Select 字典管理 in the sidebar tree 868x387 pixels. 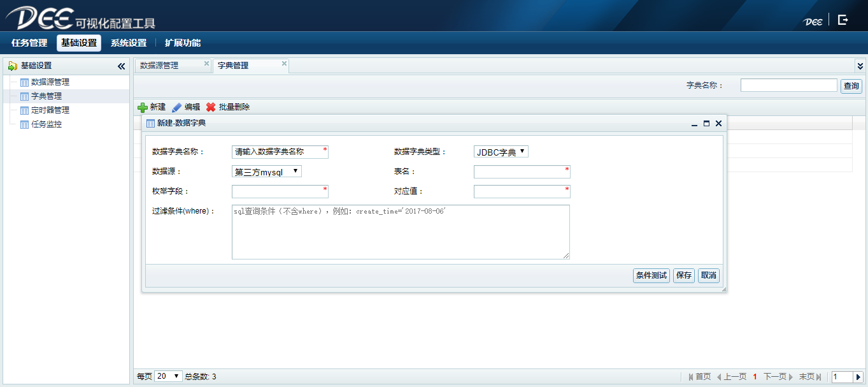[46, 96]
